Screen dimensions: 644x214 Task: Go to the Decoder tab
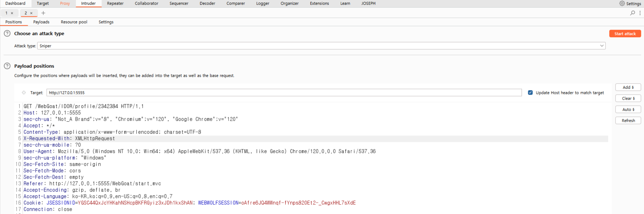point(207,4)
